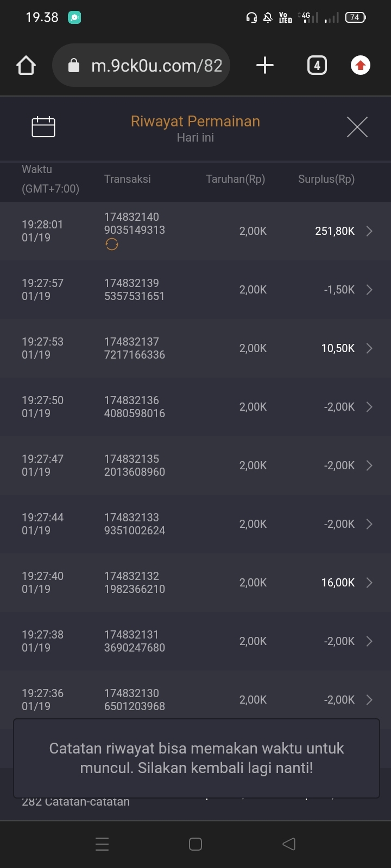Expand details for the -1,50K surplus row
391x868 pixels.
(x=369, y=290)
